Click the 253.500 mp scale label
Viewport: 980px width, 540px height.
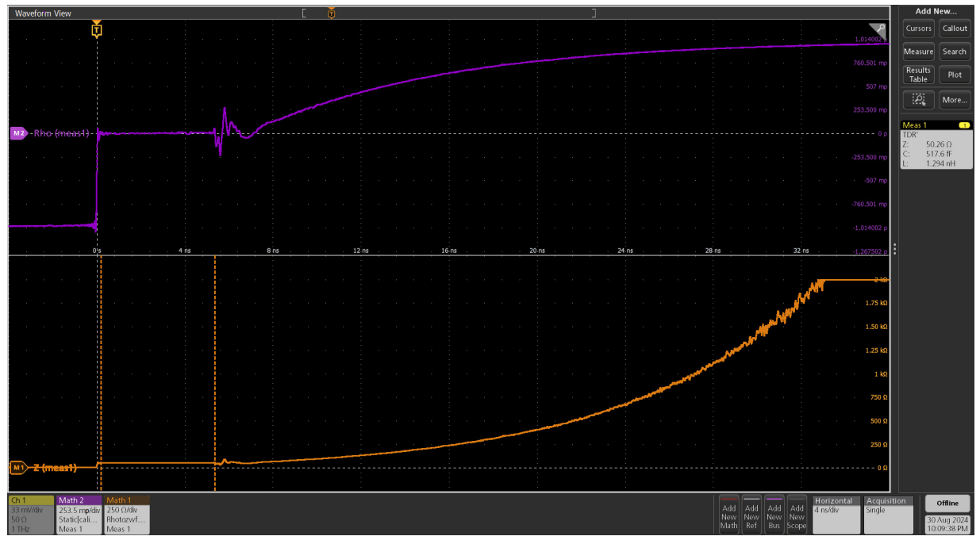pyautogui.click(x=870, y=110)
